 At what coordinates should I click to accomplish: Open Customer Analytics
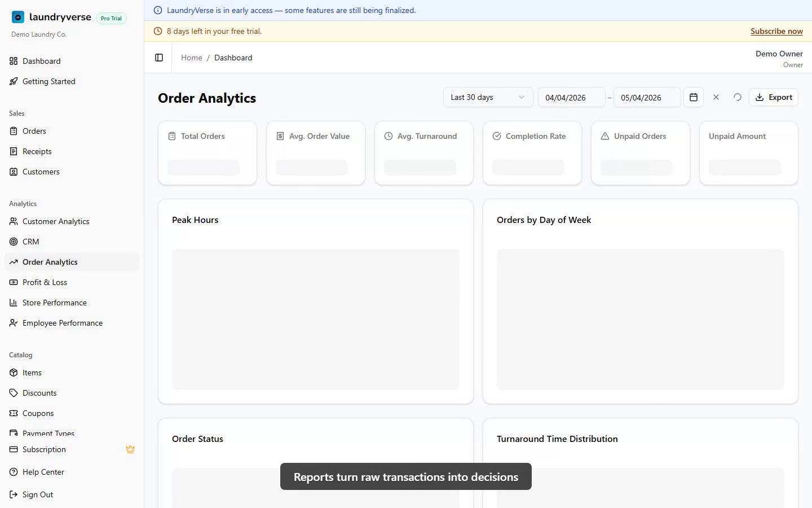tap(72, 221)
